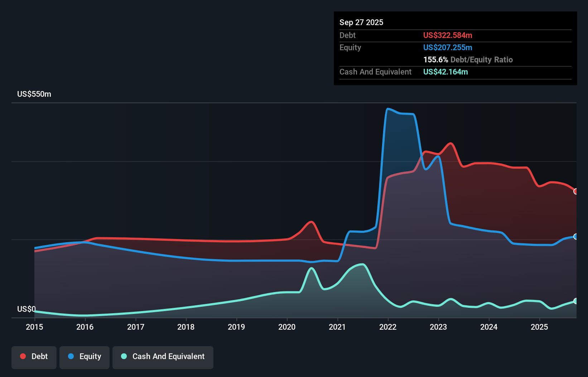The height and width of the screenshot is (377, 588).
Task: Click the 2020 mark on the timeline axis
Action: [287, 327]
